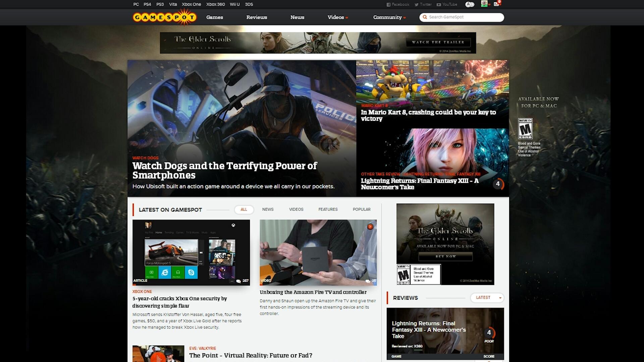644x362 pixels.
Task: Open the Xbox One dashboard article thumbnail
Action: (x=191, y=252)
